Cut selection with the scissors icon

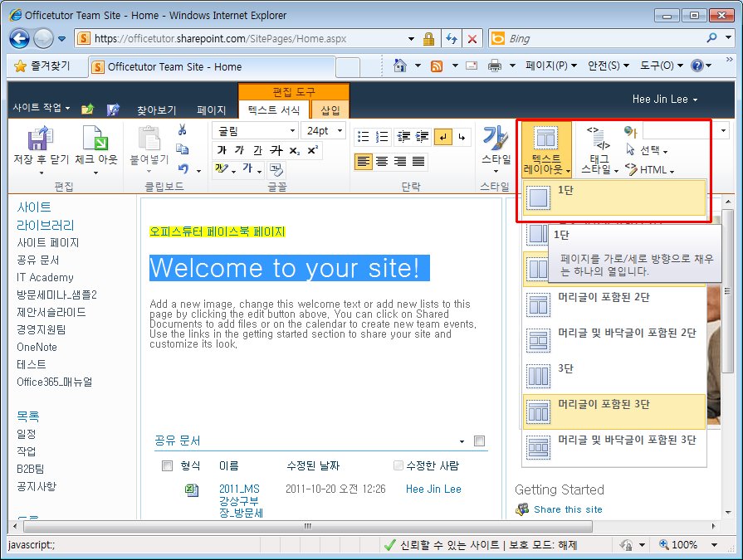point(183,129)
